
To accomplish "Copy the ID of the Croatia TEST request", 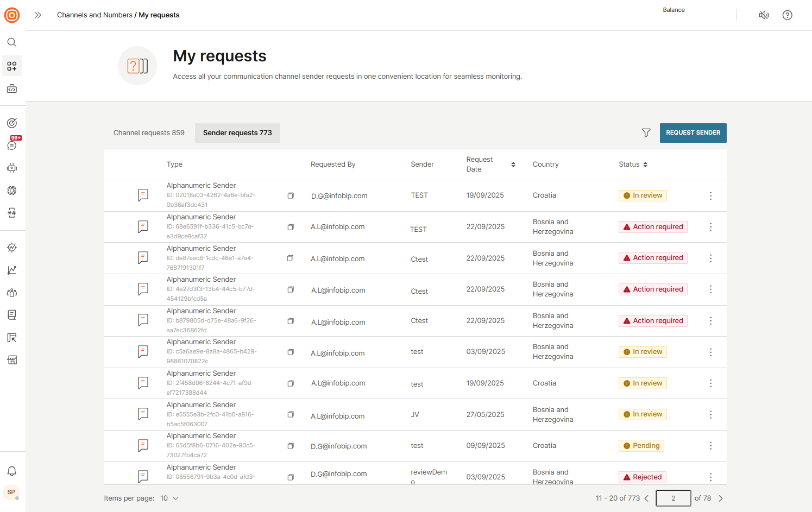I will pyautogui.click(x=291, y=195).
